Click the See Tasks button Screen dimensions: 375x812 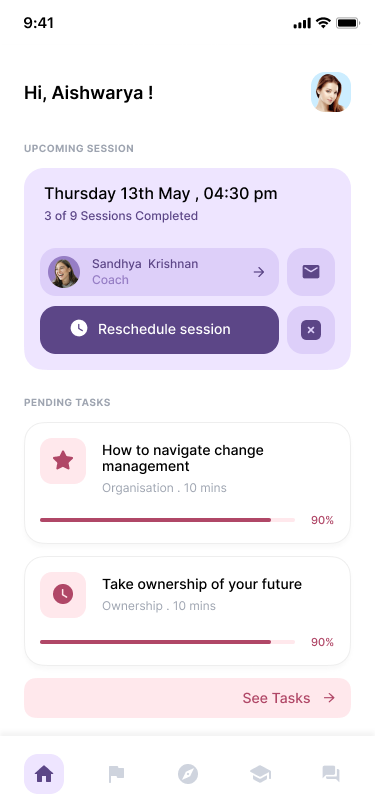click(188, 698)
